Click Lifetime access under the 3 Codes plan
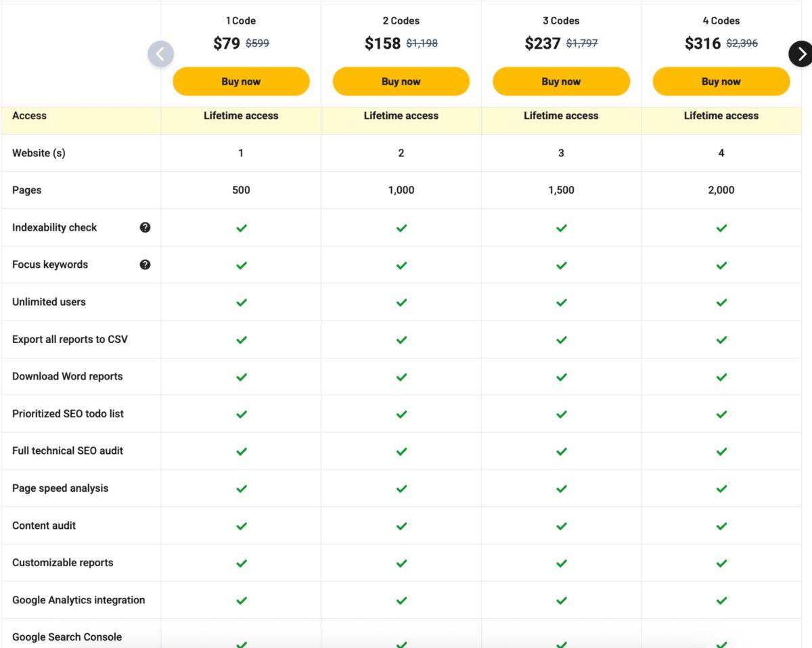The width and height of the screenshot is (812, 648). click(x=561, y=116)
